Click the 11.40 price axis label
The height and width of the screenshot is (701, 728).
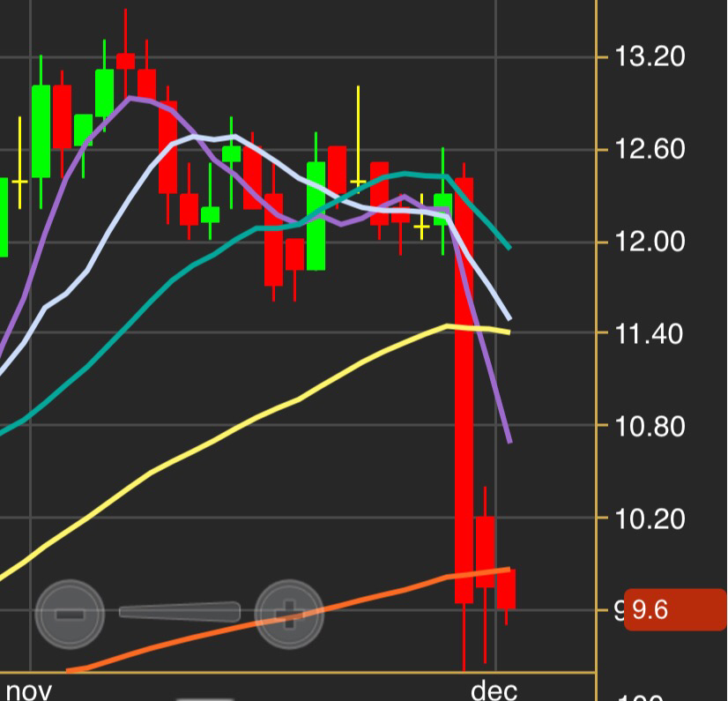649,334
